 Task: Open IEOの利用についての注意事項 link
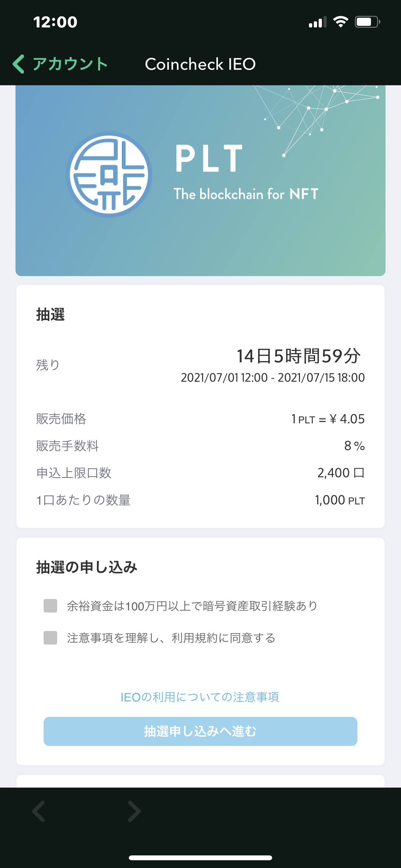[200, 697]
